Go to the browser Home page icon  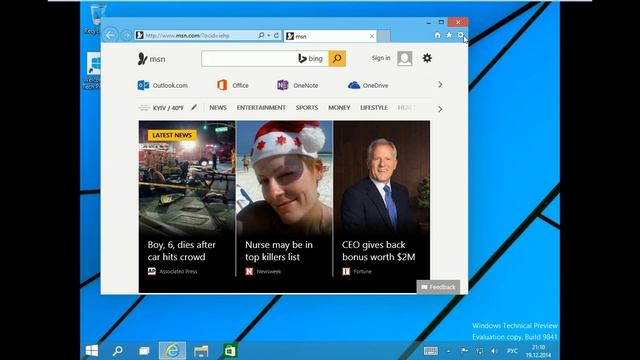[438, 35]
